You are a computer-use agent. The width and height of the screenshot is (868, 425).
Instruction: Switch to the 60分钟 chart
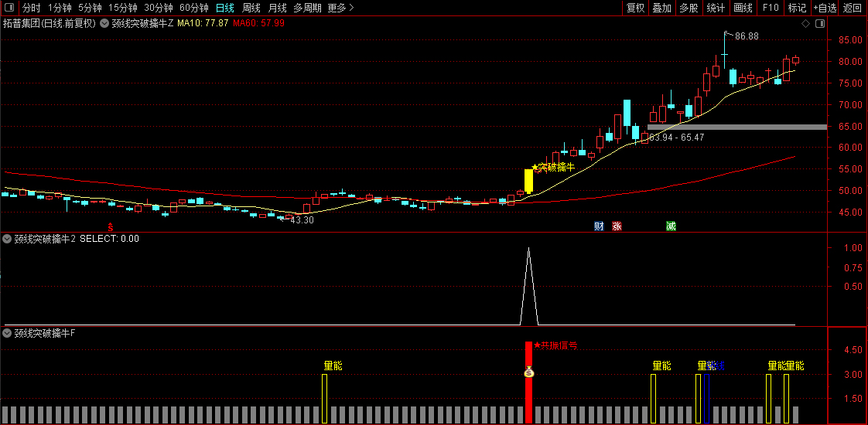coord(194,8)
